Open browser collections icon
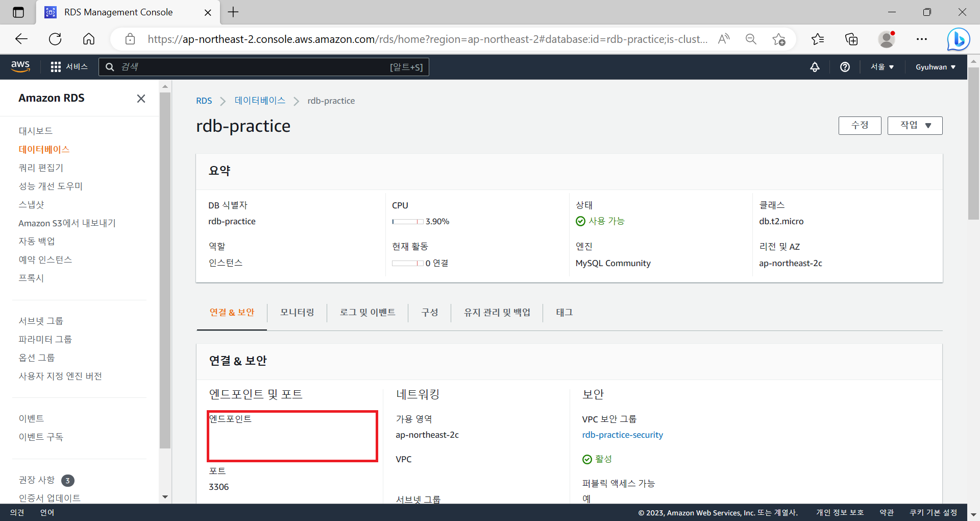 851,39
